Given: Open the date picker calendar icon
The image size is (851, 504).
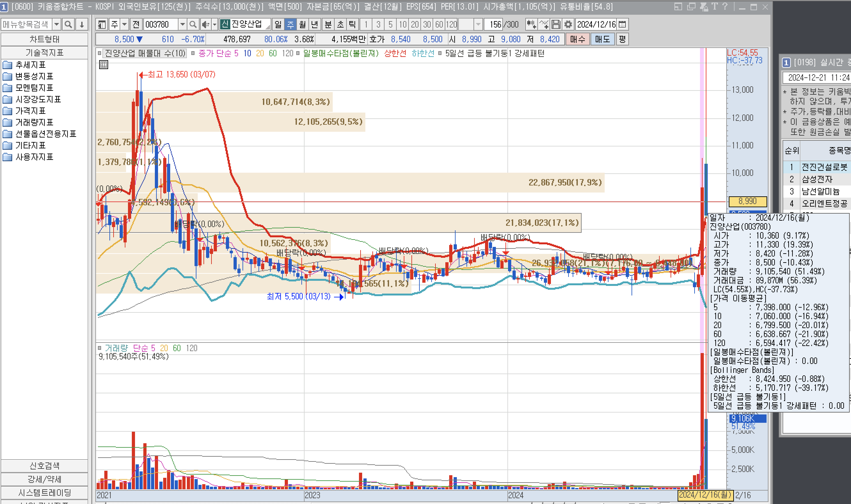Looking at the screenshot, I should coord(622,24).
